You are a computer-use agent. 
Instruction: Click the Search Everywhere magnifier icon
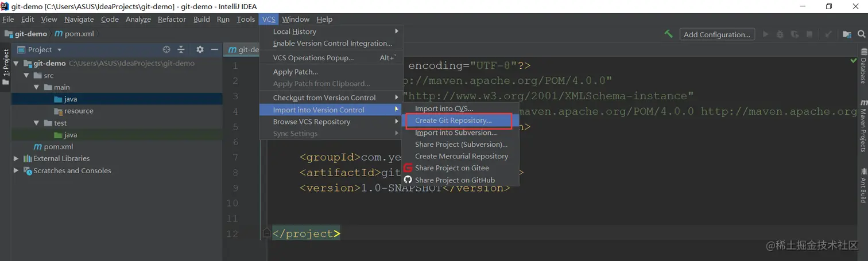(861, 34)
